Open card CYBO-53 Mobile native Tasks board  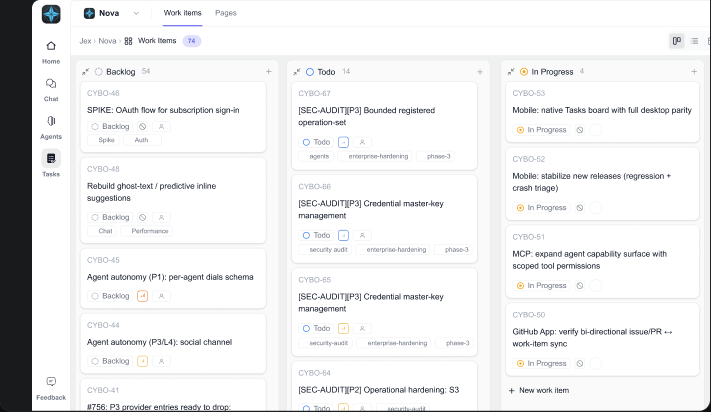[602, 112]
